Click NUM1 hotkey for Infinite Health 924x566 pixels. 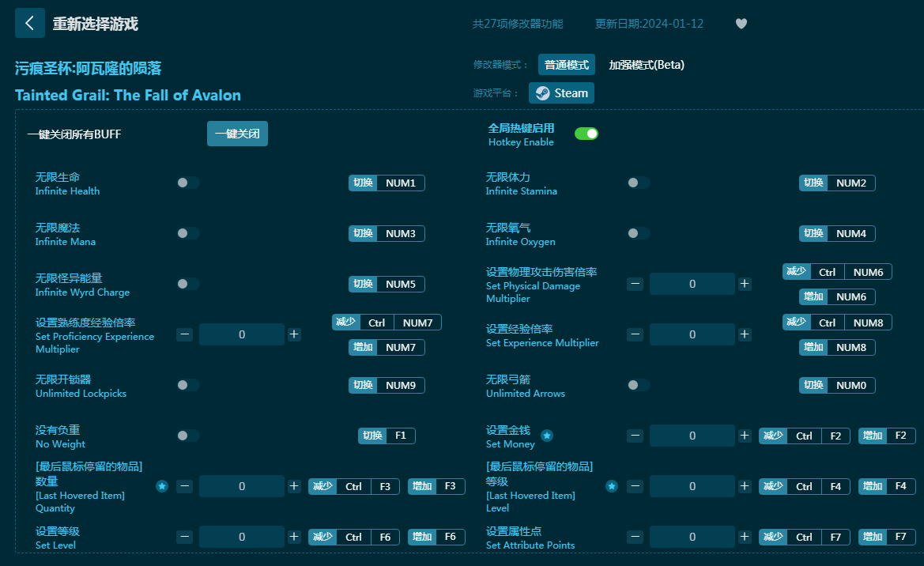[x=400, y=183]
